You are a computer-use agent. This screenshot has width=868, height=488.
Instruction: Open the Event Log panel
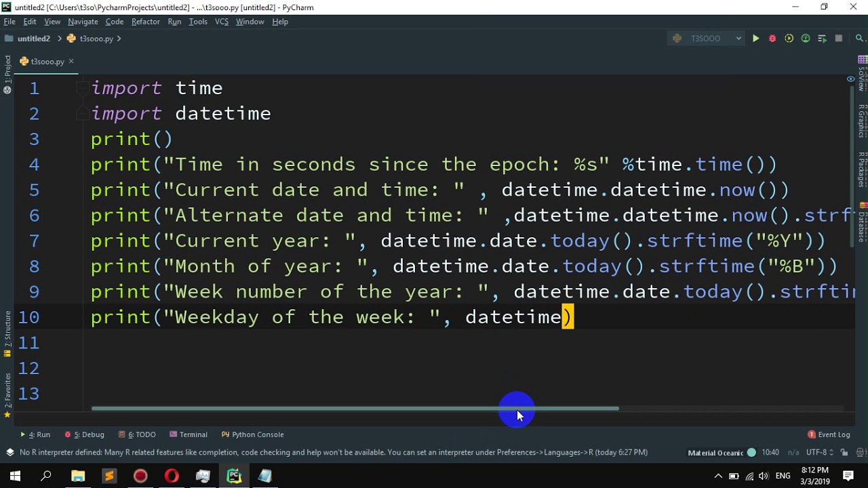click(829, 434)
